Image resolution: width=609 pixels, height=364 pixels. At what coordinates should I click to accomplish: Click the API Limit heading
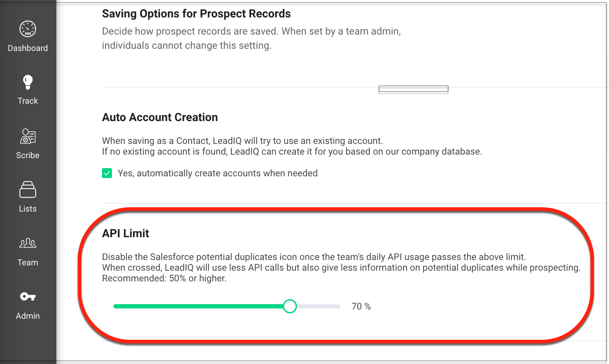coord(126,233)
